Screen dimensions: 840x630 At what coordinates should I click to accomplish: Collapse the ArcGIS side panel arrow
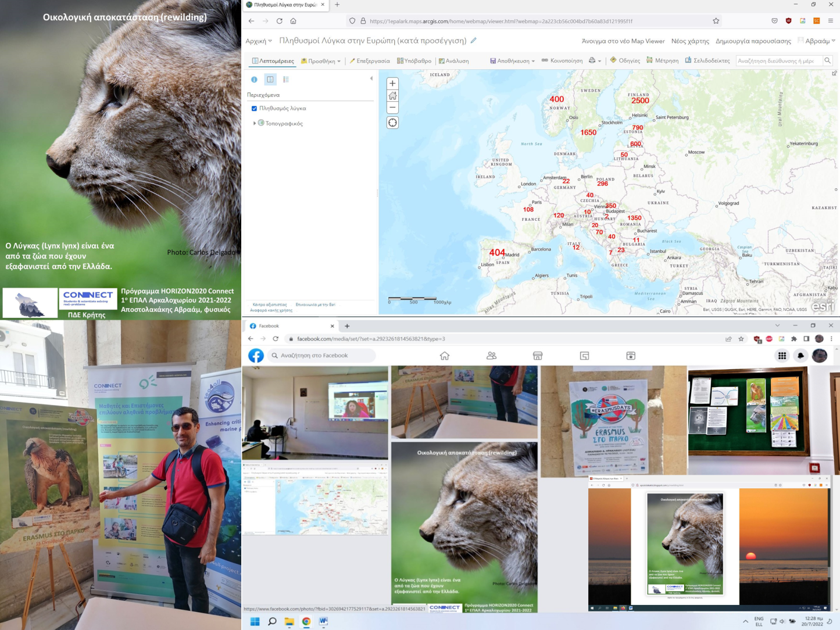click(x=371, y=78)
